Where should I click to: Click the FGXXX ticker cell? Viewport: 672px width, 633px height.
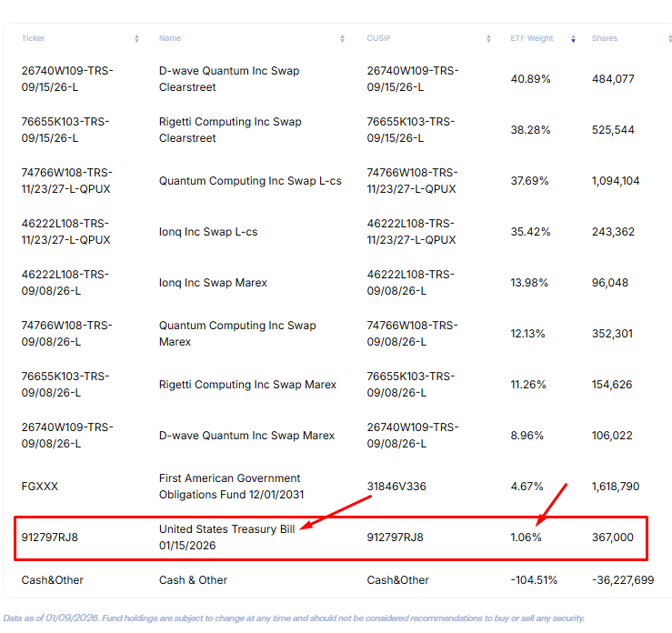(39, 487)
